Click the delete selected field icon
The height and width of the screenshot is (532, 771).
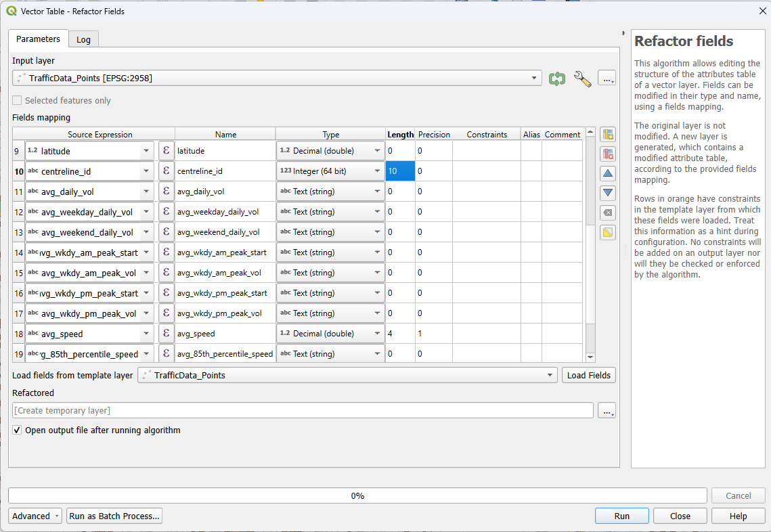tap(608, 154)
